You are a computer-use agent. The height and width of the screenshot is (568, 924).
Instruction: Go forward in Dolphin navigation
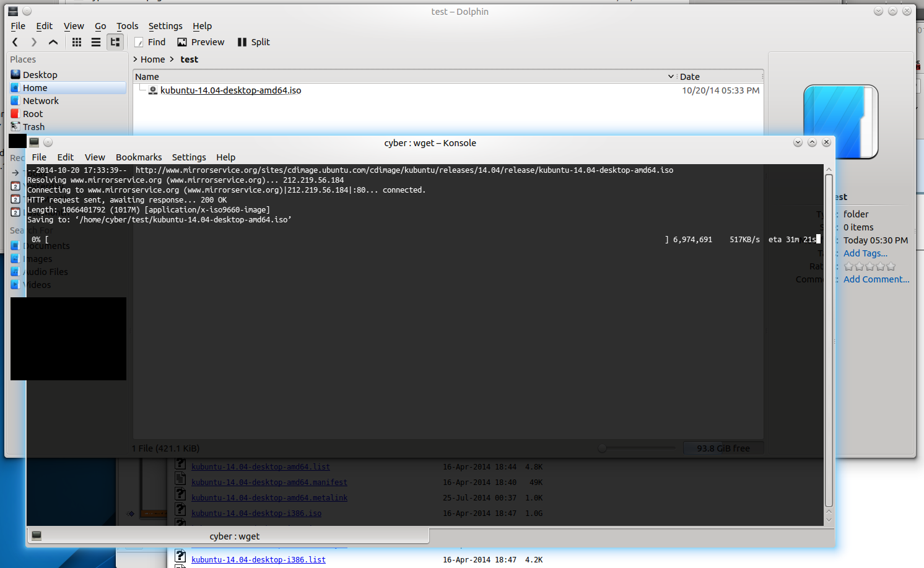click(x=34, y=42)
